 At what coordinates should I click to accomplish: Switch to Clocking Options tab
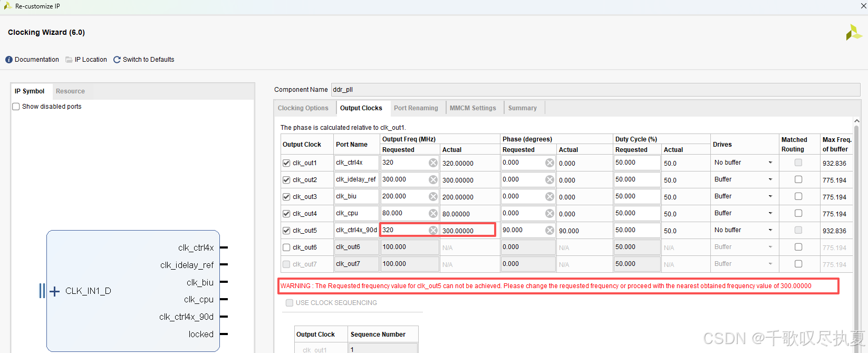303,108
